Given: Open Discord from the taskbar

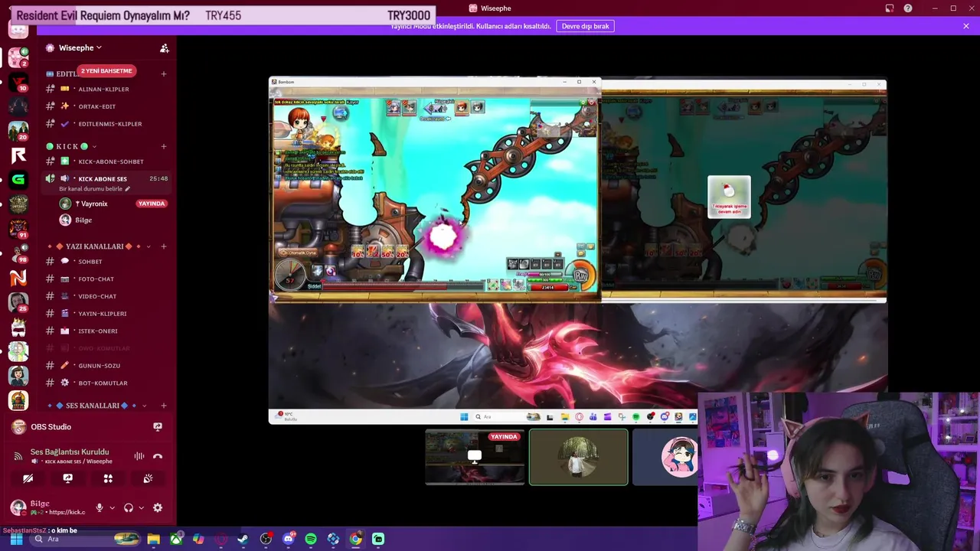Looking at the screenshot, I should [x=289, y=539].
